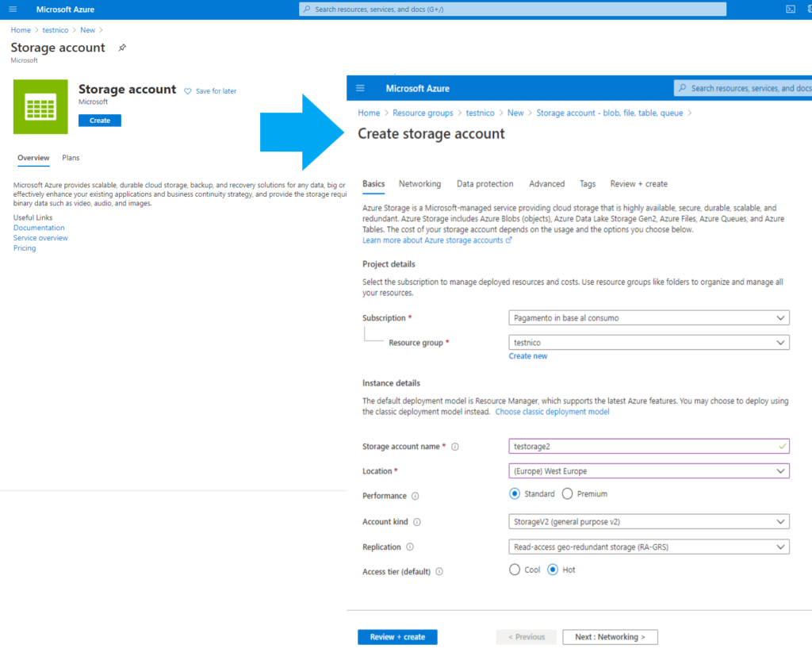Switch to the Networking tab

tap(419, 184)
